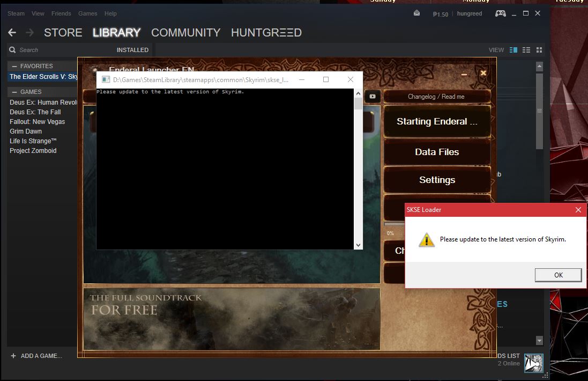The width and height of the screenshot is (588, 381).
Task: Open Steam Big Picture mode controller icon
Action: tap(500, 13)
